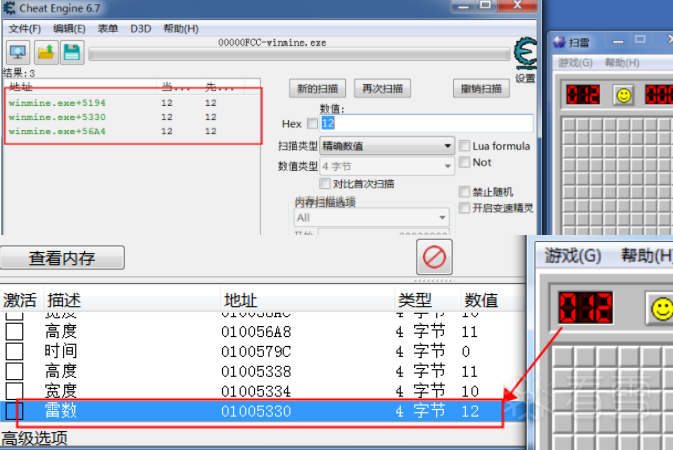Screen dimensions: 673x450
Task: Click the scan progress bar
Action: (299, 55)
